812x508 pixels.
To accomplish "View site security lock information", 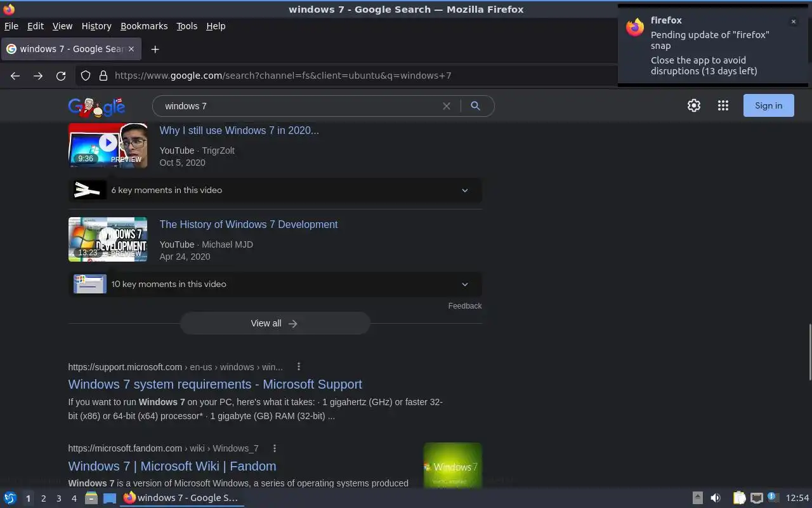I will coord(103,76).
